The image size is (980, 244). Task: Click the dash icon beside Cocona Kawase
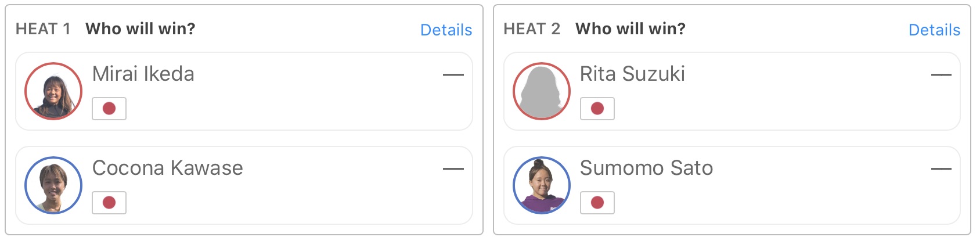pyautogui.click(x=453, y=169)
